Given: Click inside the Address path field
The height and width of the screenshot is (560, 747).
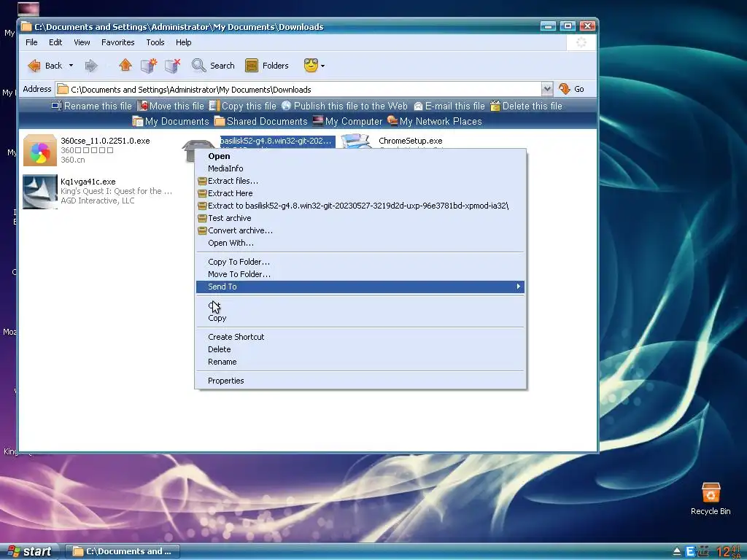Looking at the screenshot, I should tap(305, 90).
